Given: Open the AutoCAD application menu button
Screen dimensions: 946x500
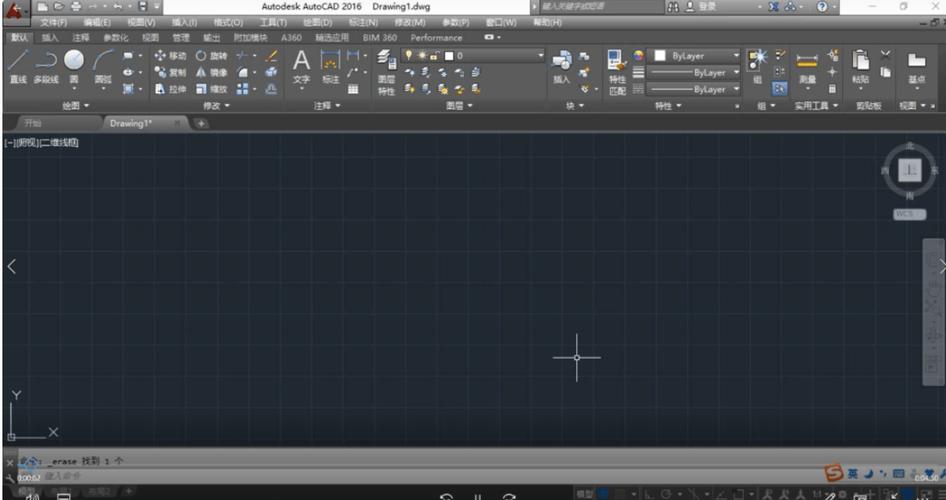Looking at the screenshot, I should (15, 12).
